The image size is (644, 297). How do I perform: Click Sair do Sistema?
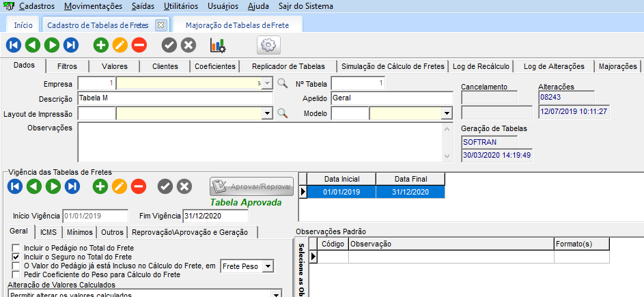coord(305,6)
